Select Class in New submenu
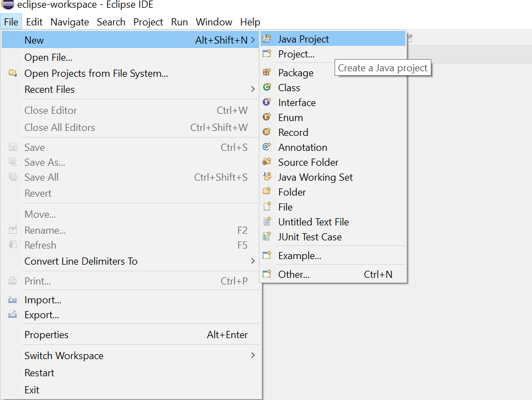This screenshot has height=400, width=532. click(x=333, y=87)
